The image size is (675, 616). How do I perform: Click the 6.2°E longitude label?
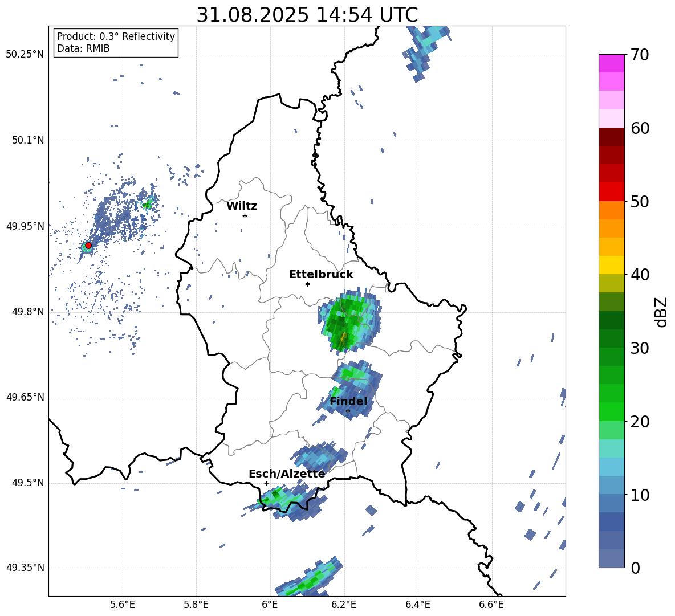[344, 605]
